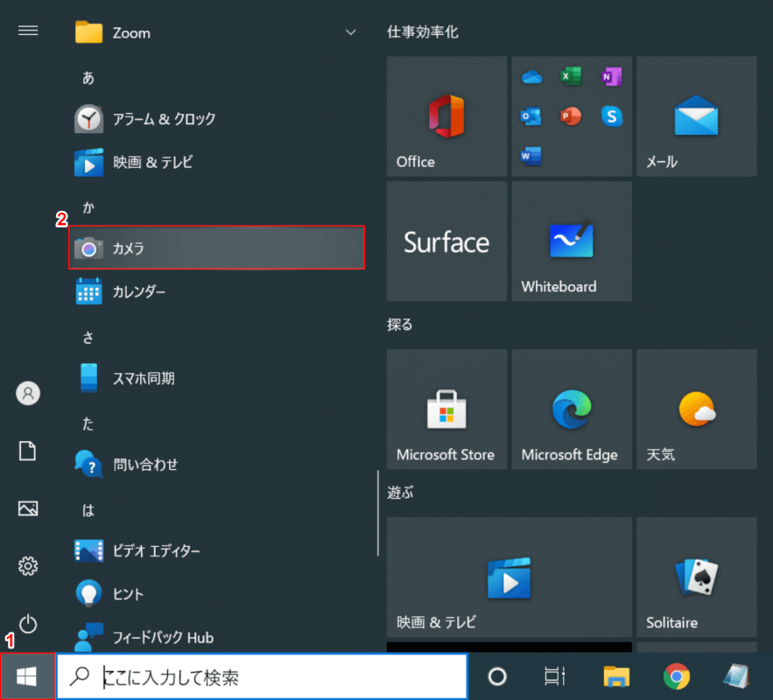The width and height of the screenshot is (773, 700).
Task: Open Settings gear in left rail
Action: click(x=28, y=566)
